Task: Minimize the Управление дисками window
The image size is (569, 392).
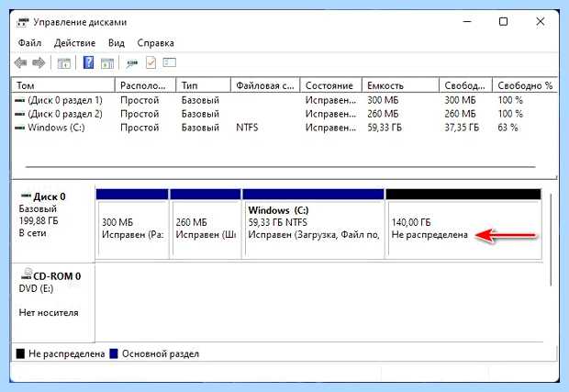Action: coord(467,22)
